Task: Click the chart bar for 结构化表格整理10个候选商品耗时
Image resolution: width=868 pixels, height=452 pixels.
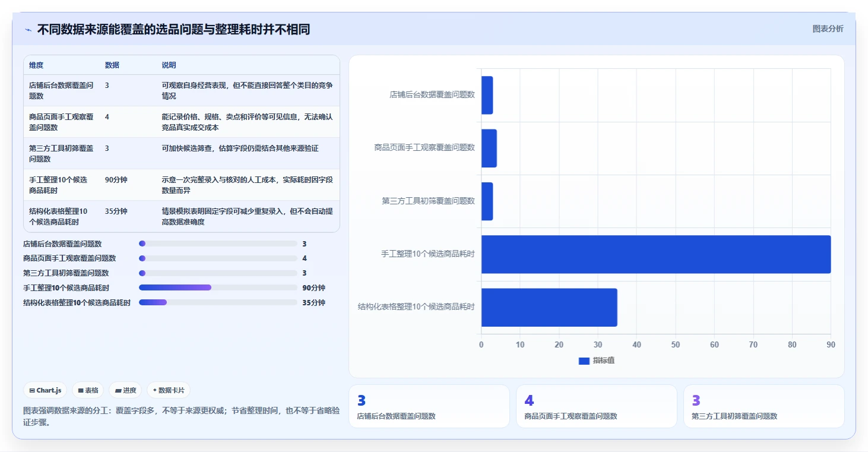Action: pos(549,307)
